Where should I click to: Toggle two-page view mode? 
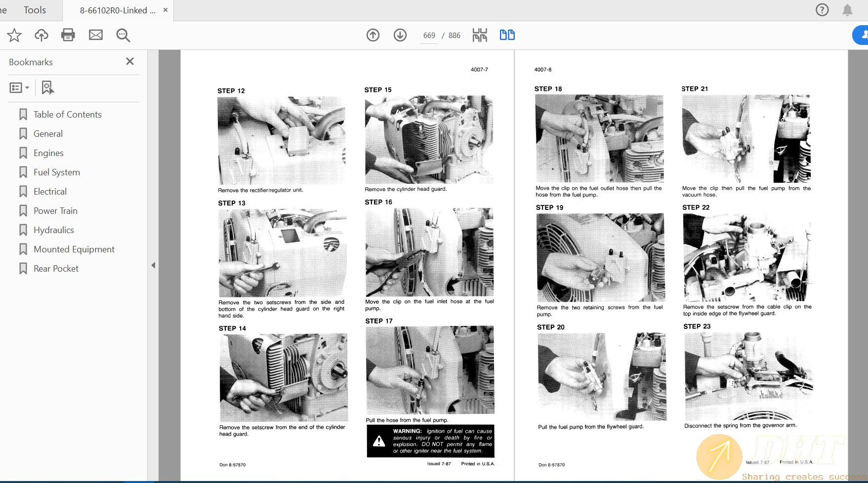tap(507, 35)
